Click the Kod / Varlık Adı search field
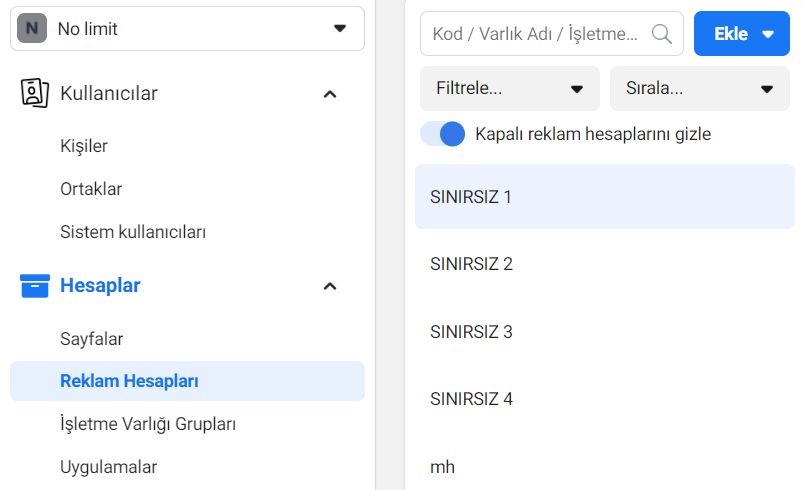The height and width of the screenshot is (490, 804). pyautogui.click(x=552, y=34)
